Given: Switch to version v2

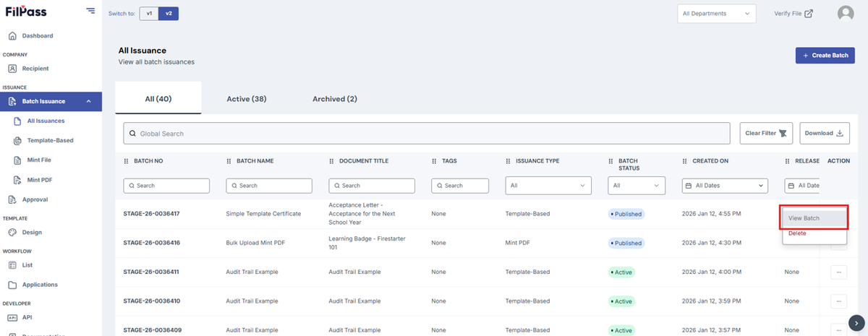Looking at the screenshot, I should click(169, 13).
